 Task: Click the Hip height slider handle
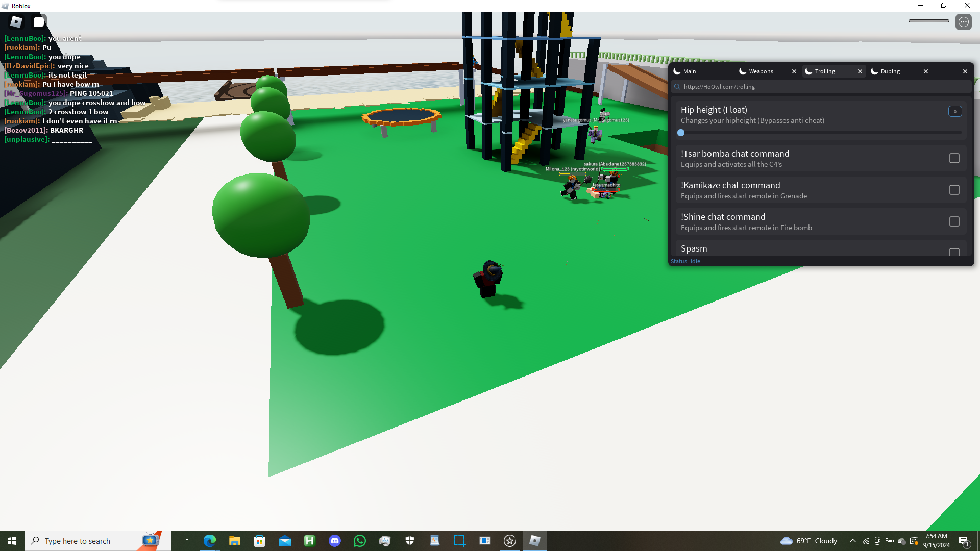(681, 133)
